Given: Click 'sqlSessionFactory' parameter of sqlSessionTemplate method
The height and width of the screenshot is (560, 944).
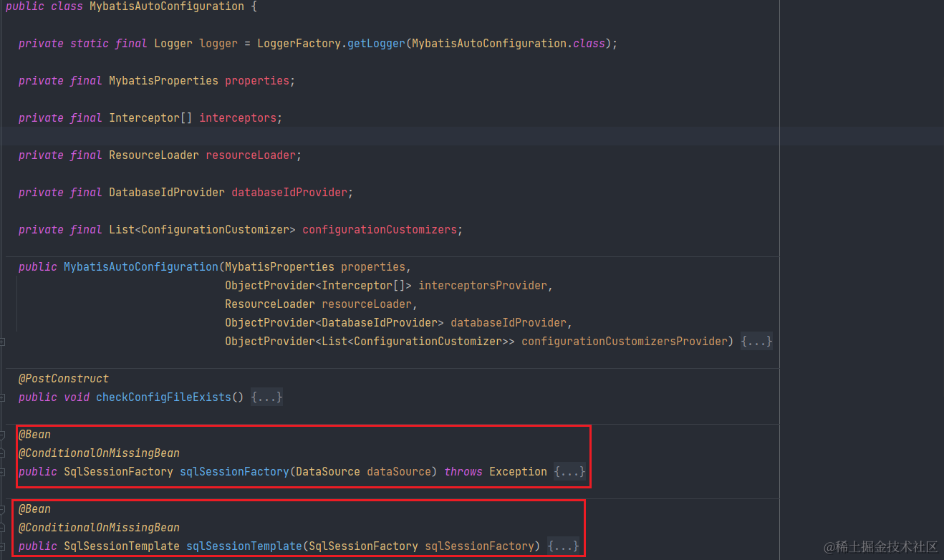Looking at the screenshot, I should coord(479,546).
